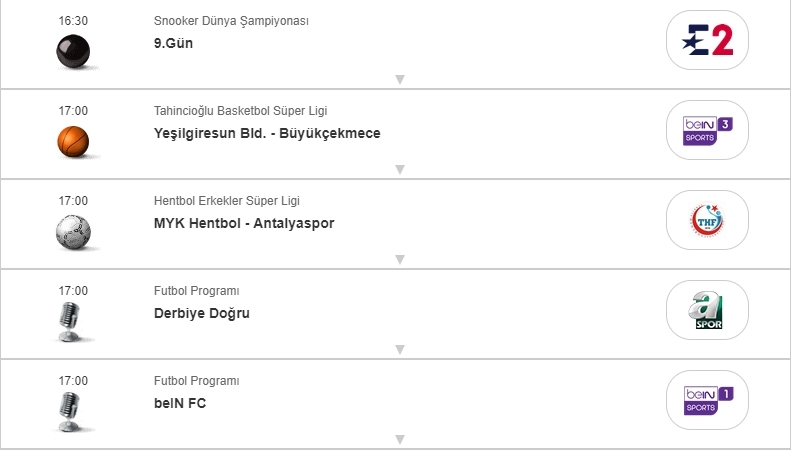Click the handball ball icon
The image size is (792, 450).
tap(73, 231)
